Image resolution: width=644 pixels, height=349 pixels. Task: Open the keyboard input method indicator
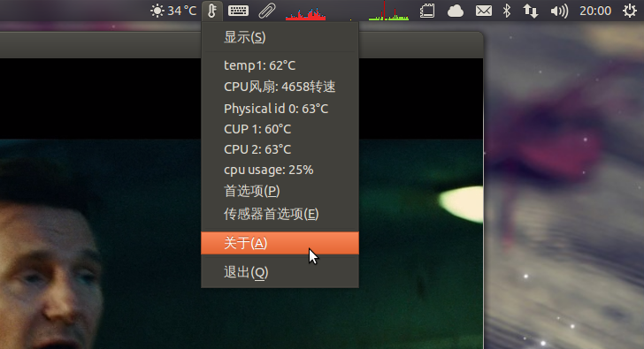[238, 11]
